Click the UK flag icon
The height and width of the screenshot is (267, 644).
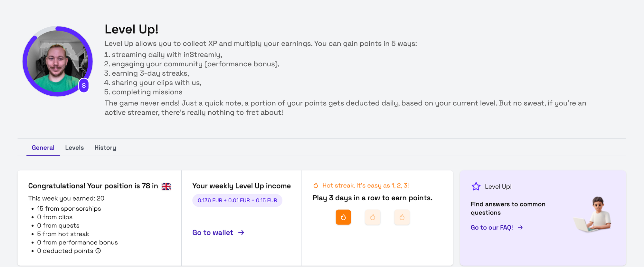[x=166, y=186]
